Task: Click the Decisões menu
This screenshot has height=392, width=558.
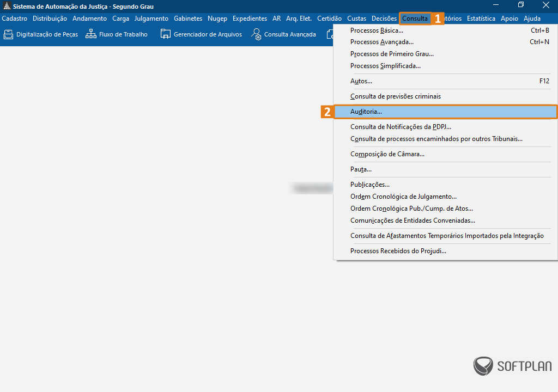Action: tap(384, 19)
